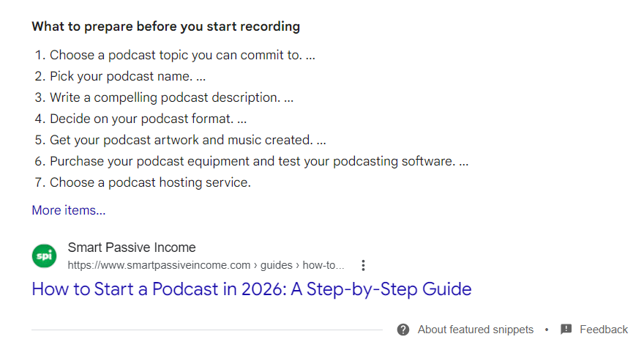This screenshot has height=353, width=644.
Task: Select 'Choose a podcast hosting service' item
Action: point(150,182)
